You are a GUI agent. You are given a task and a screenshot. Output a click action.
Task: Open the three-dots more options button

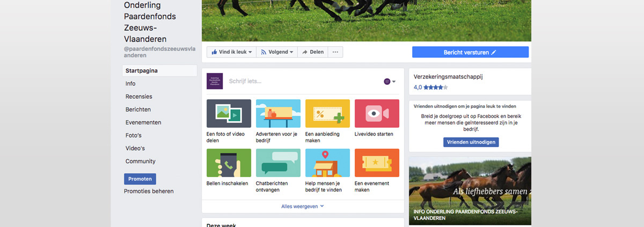tap(335, 52)
